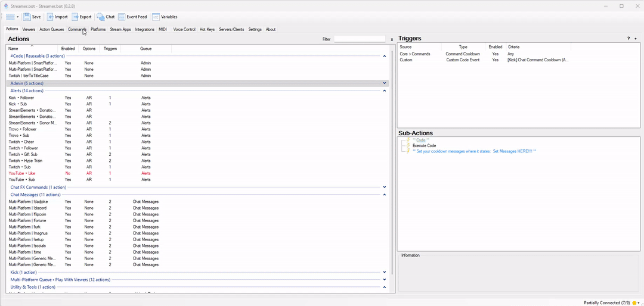Click the question mark help icon in Triggers
The width and height of the screenshot is (644, 306).
point(628,39)
